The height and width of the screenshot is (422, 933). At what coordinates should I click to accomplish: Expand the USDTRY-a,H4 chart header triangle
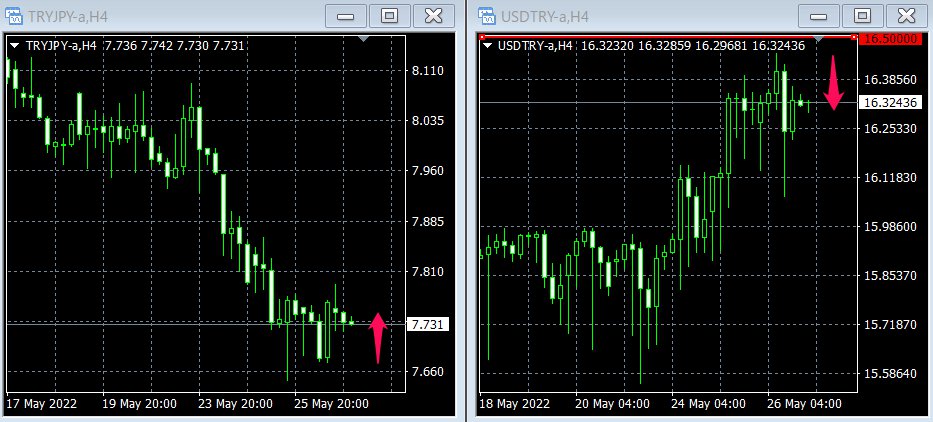(489, 45)
